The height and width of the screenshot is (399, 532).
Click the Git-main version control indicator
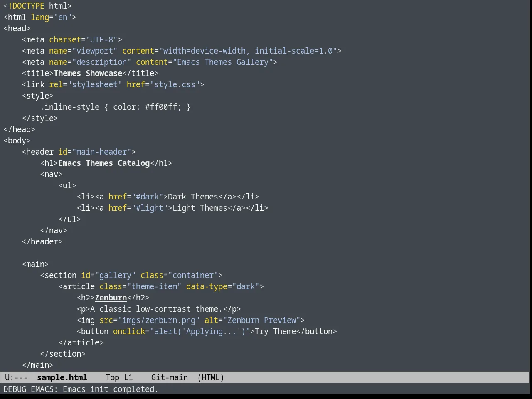pyautogui.click(x=170, y=377)
